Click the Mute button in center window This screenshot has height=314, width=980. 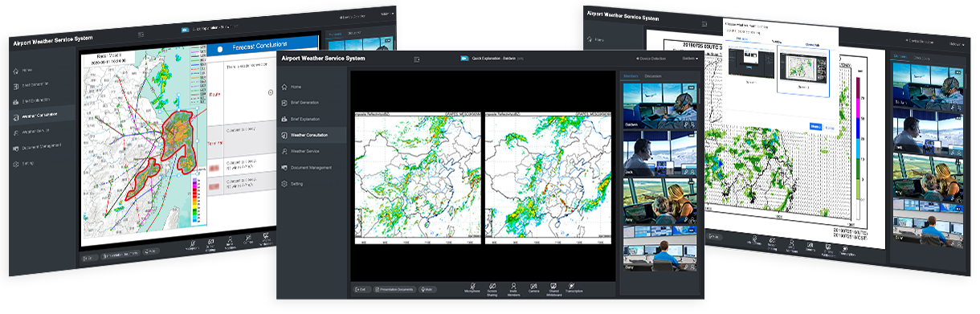428,289
